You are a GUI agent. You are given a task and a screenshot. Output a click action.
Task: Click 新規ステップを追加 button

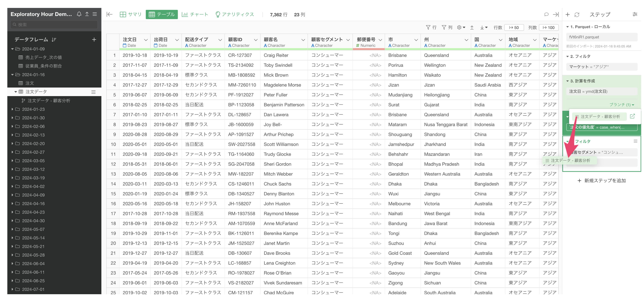[601, 180]
